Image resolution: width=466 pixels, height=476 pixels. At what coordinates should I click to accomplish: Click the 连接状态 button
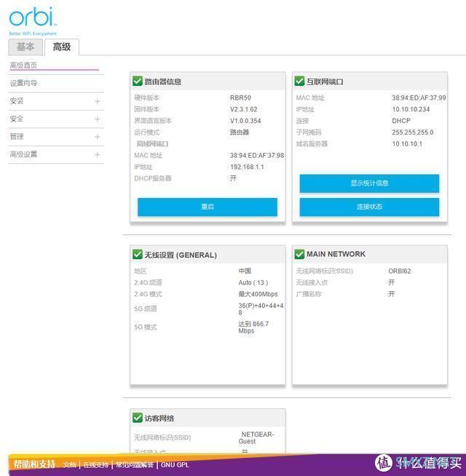(x=369, y=207)
